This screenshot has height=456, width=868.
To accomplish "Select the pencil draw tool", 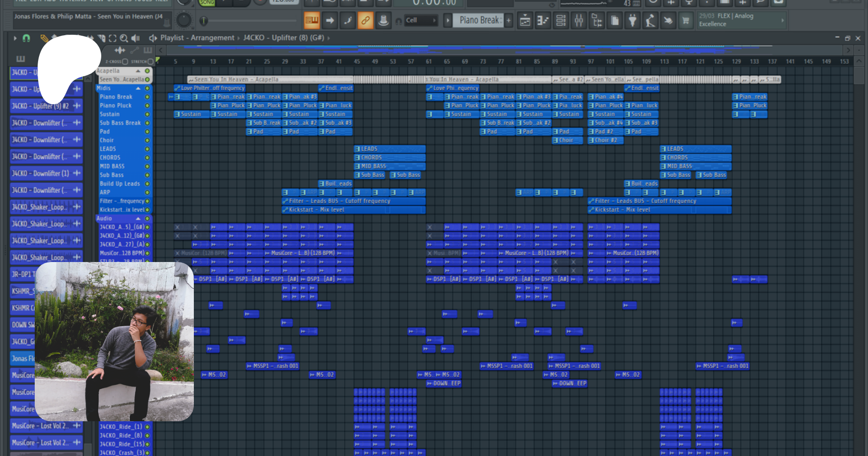I will 44,38.
